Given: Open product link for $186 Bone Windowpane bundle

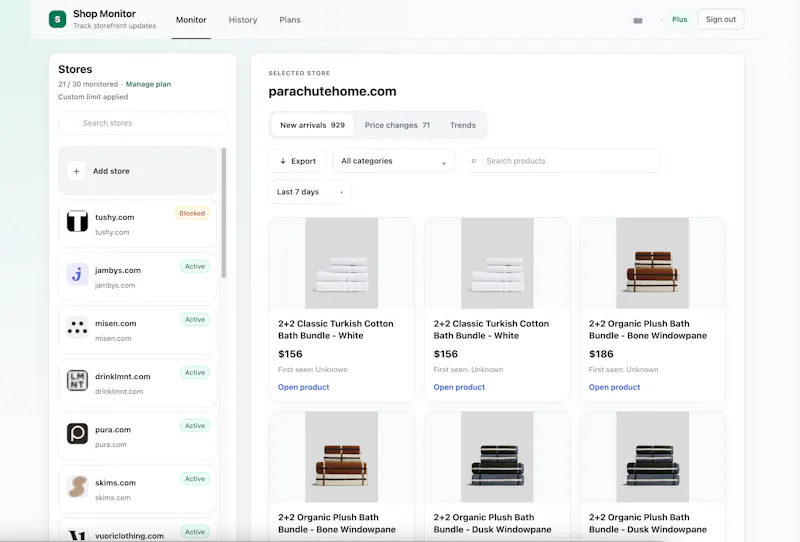Looking at the screenshot, I should point(614,387).
